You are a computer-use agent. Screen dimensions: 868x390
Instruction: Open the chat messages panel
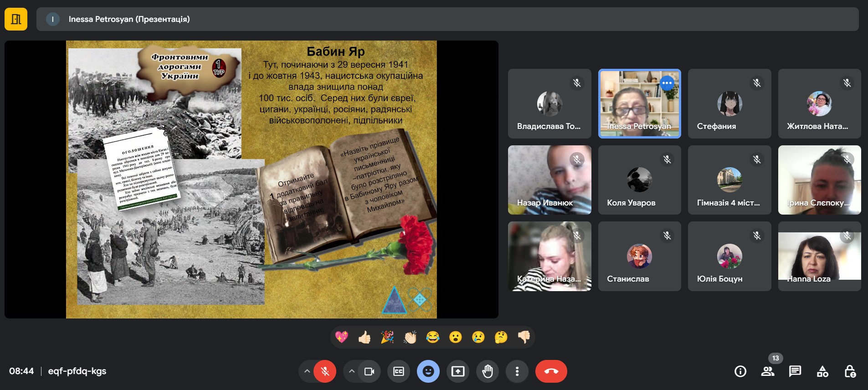click(795, 371)
